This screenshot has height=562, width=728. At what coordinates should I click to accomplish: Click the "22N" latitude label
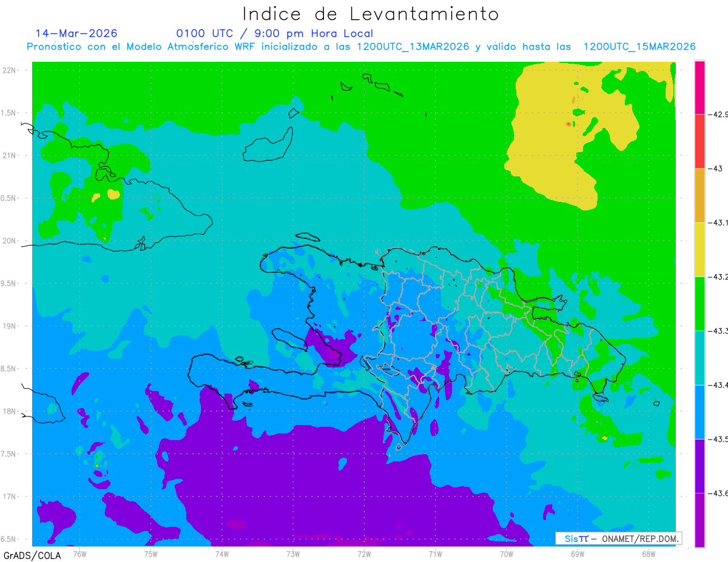tap(8, 70)
